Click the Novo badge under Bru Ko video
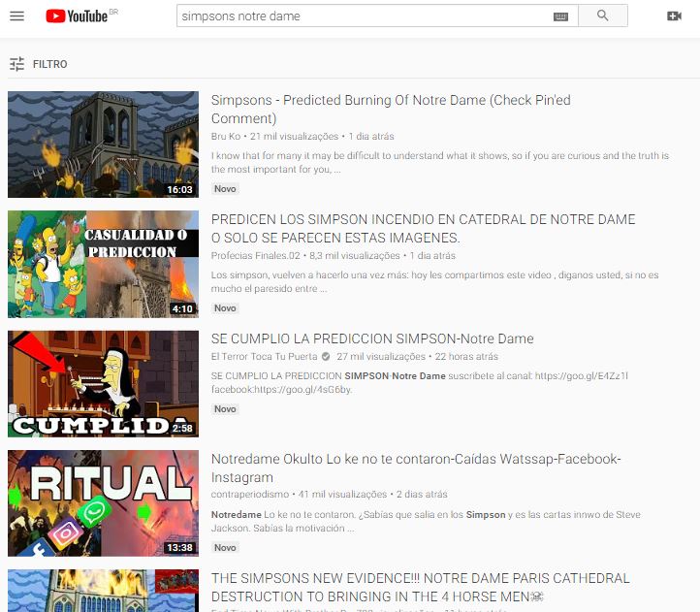This screenshot has width=700, height=612. [225, 188]
